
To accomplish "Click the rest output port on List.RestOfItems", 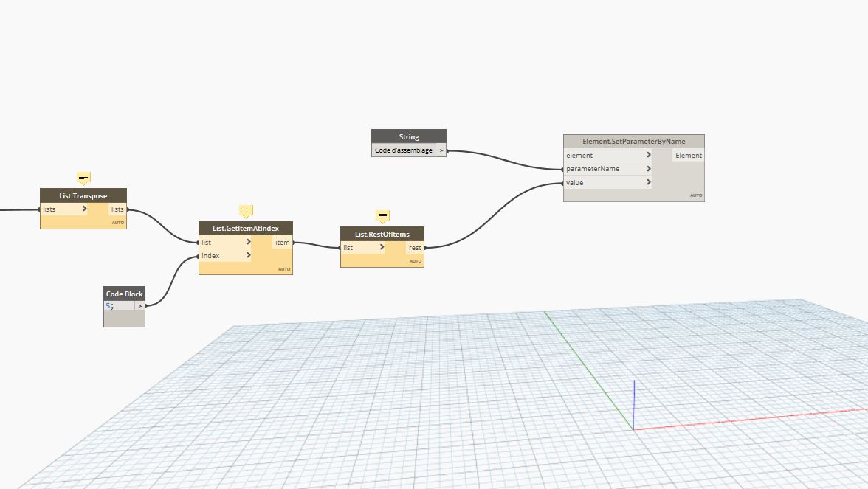I will [x=415, y=248].
